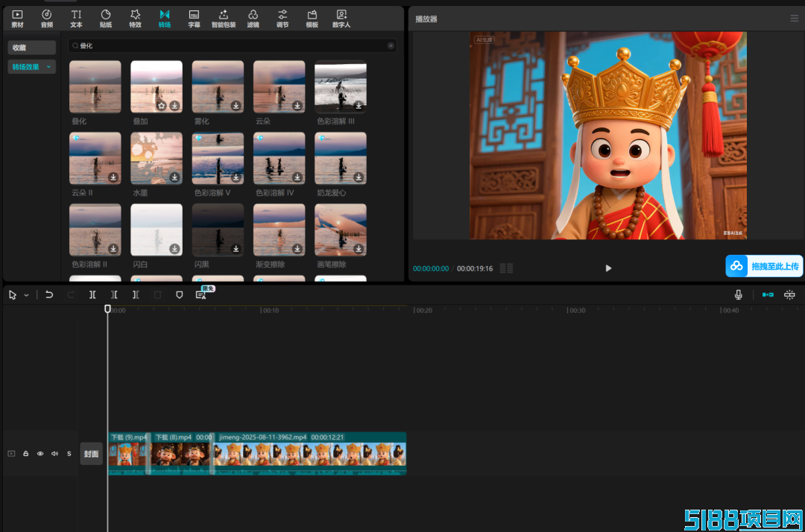Choose the selection pointer tool
The height and width of the screenshot is (532, 805).
(x=13, y=295)
